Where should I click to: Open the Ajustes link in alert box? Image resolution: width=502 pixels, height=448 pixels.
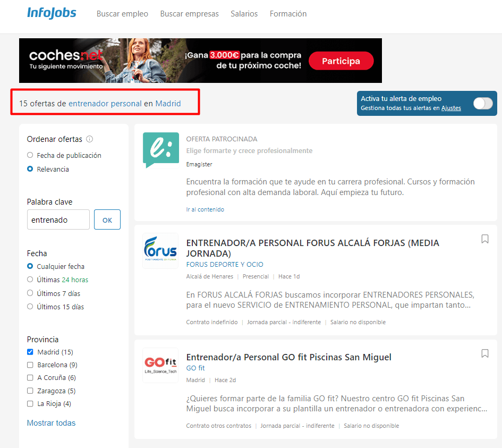tap(451, 108)
